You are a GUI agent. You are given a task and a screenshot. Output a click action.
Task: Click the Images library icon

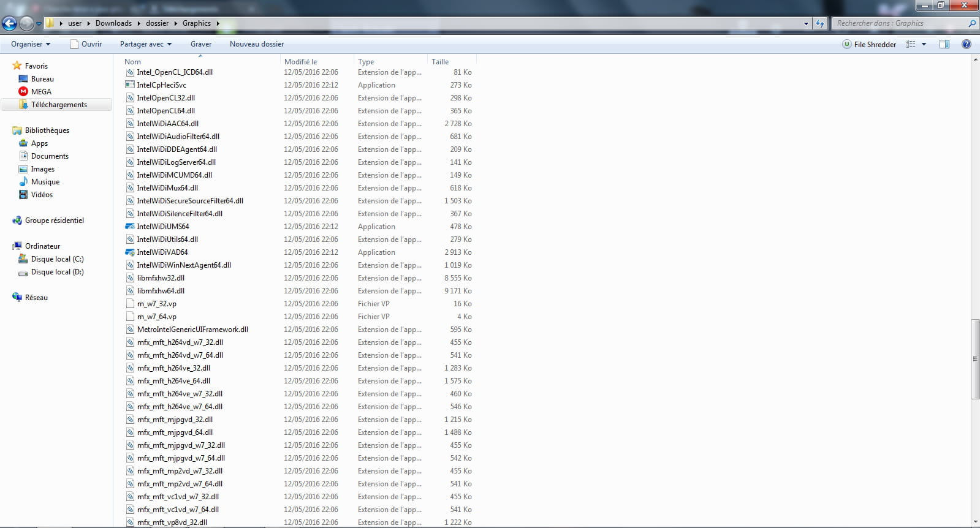(23, 168)
